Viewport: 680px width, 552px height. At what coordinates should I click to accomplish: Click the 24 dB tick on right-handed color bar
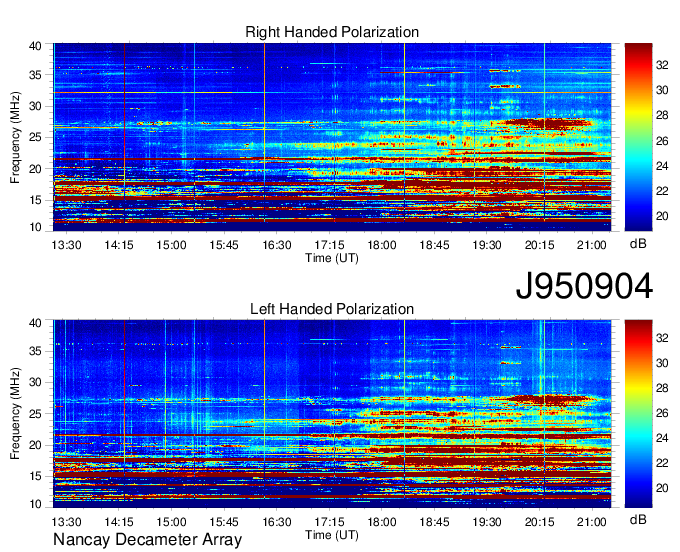click(662, 166)
